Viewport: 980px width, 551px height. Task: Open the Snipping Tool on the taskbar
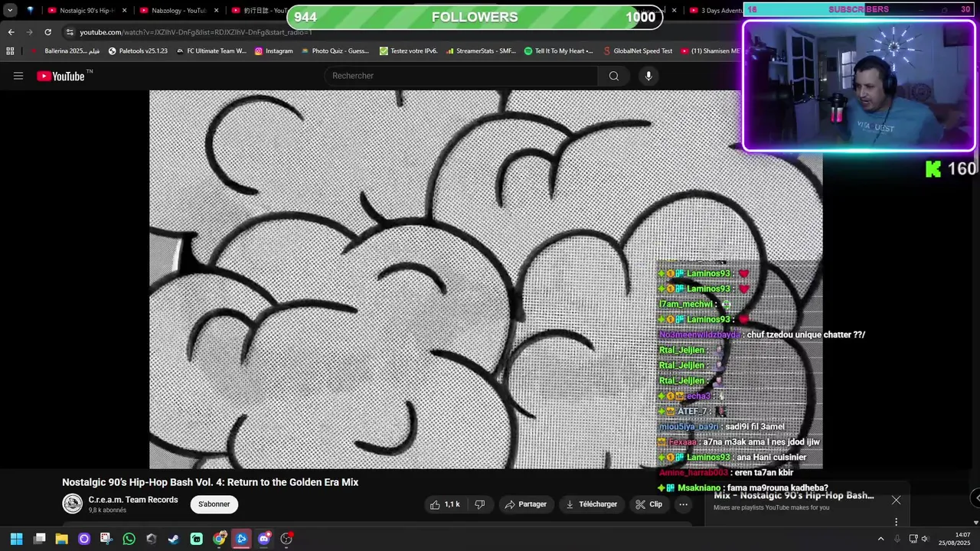(106, 539)
